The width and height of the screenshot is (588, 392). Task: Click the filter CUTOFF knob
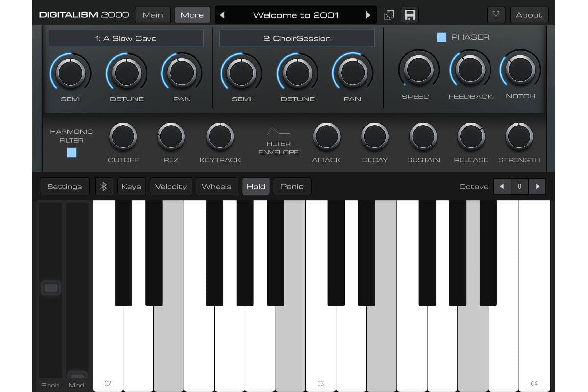[123, 137]
